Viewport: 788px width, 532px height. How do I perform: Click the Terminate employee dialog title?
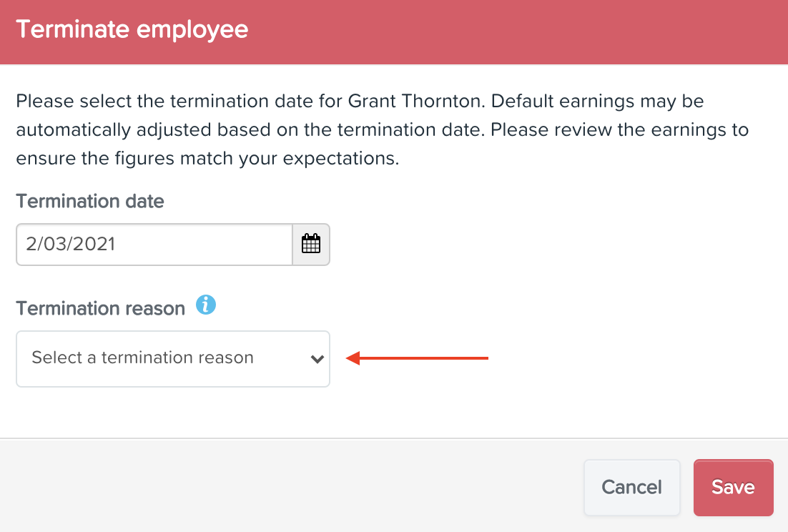(132, 29)
